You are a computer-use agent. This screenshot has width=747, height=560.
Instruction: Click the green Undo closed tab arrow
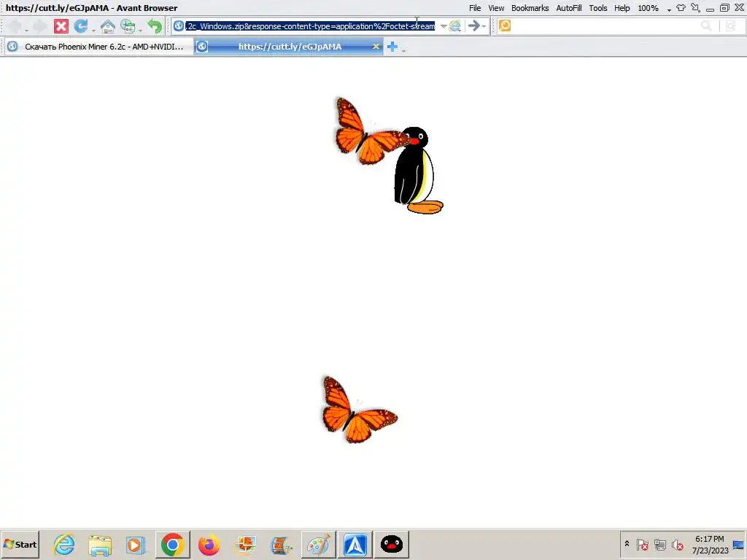pos(155,26)
